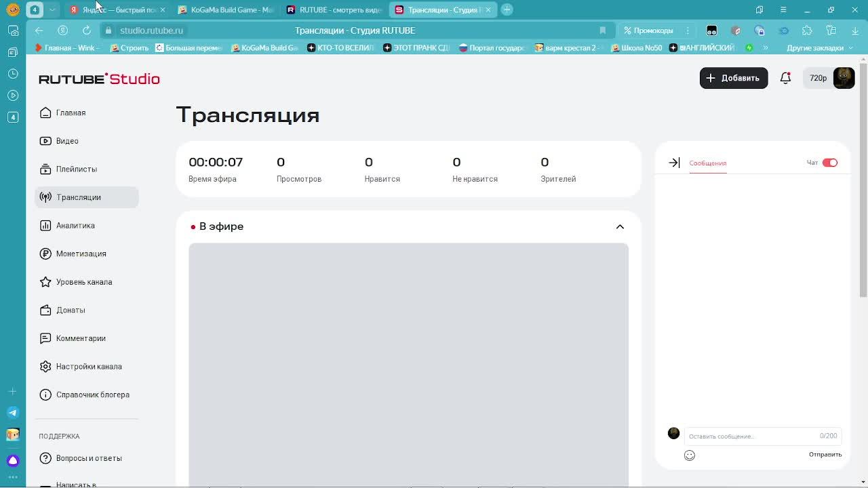Open Alice assistant icon in side panel
The width and height of the screenshot is (868, 488).
click(x=13, y=460)
